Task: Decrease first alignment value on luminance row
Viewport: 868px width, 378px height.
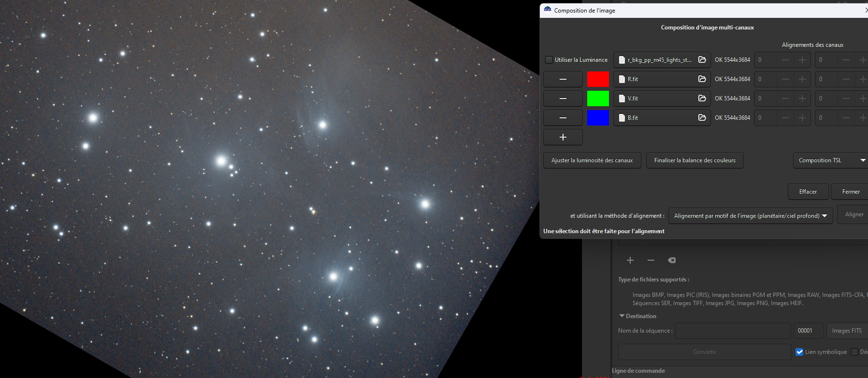Action: pos(785,60)
